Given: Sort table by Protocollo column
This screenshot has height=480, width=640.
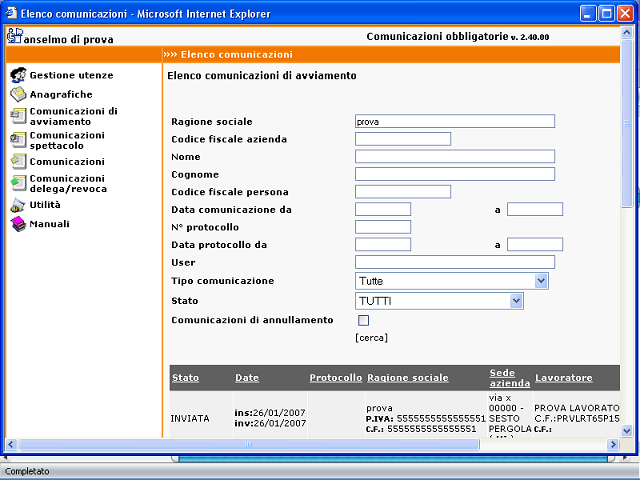Looking at the screenshot, I should point(336,378).
